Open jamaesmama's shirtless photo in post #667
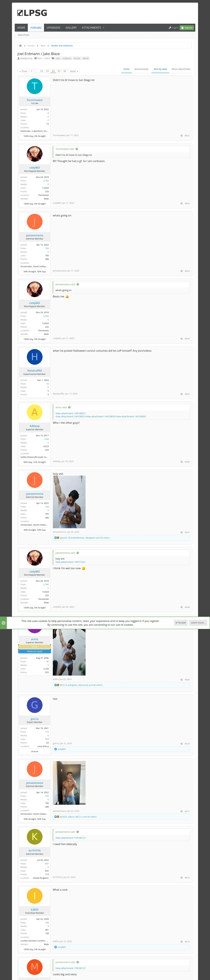Viewport: 210px width, 980px height. pyautogui.click(x=69, y=502)
